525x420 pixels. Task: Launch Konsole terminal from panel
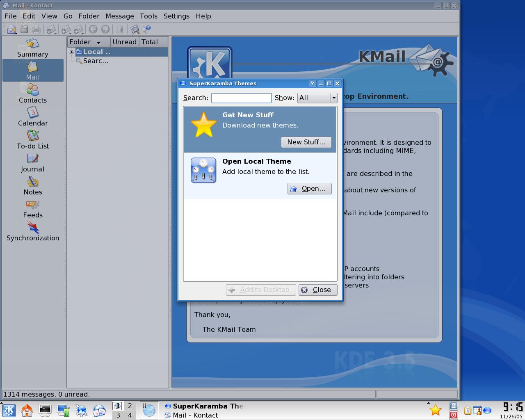pos(45,411)
